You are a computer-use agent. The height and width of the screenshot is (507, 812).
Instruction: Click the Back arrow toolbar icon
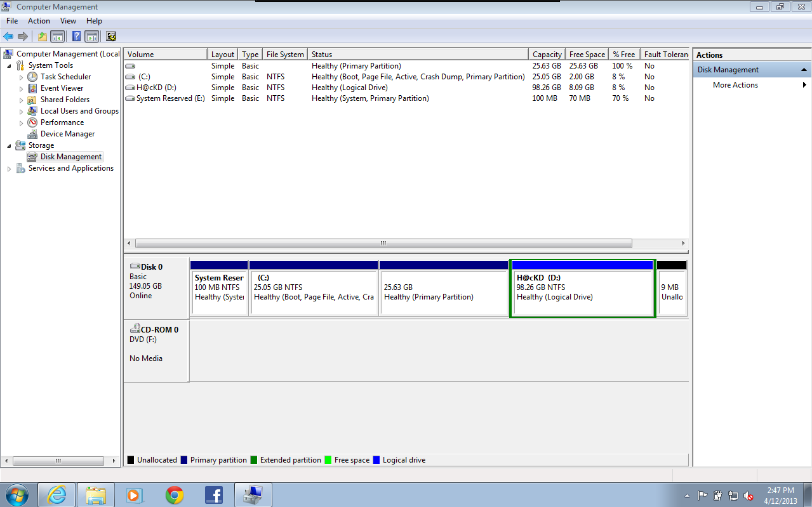point(8,37)
